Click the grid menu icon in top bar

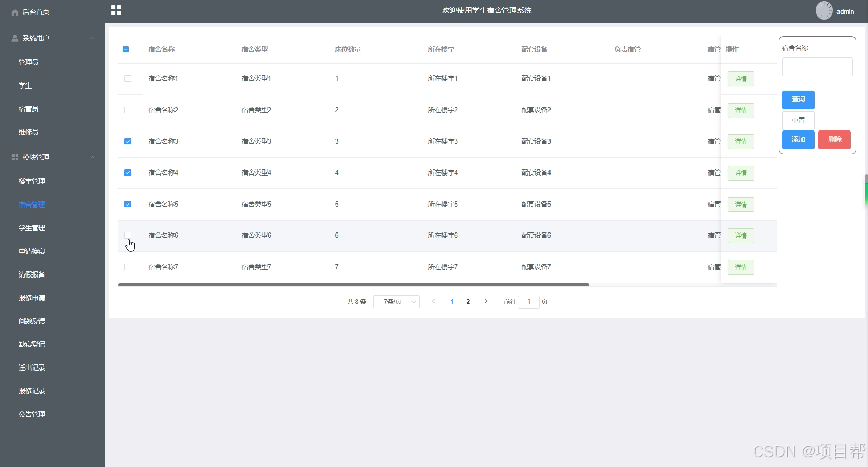[116, 10]
